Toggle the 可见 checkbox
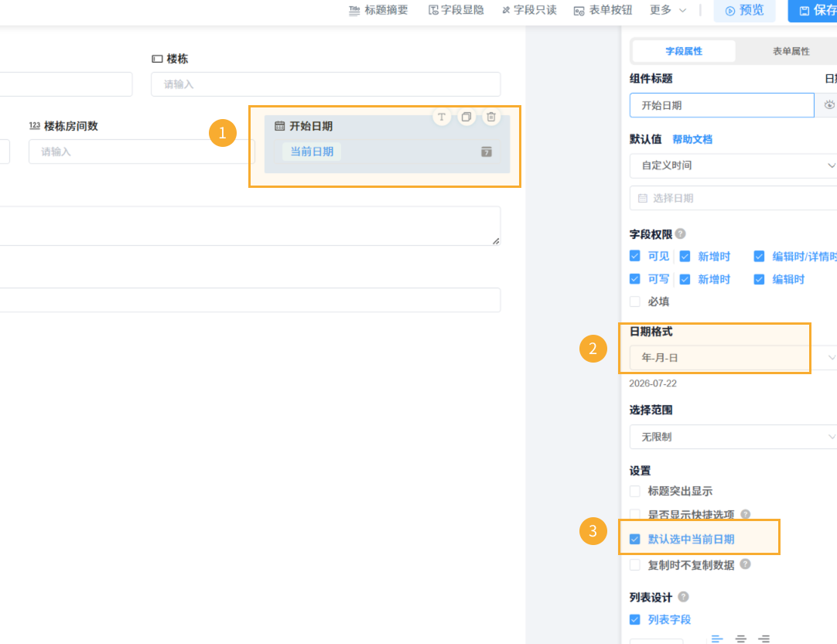Image resolution: width=837 pixels, height=644 pixels. click(x=634, y=256)
